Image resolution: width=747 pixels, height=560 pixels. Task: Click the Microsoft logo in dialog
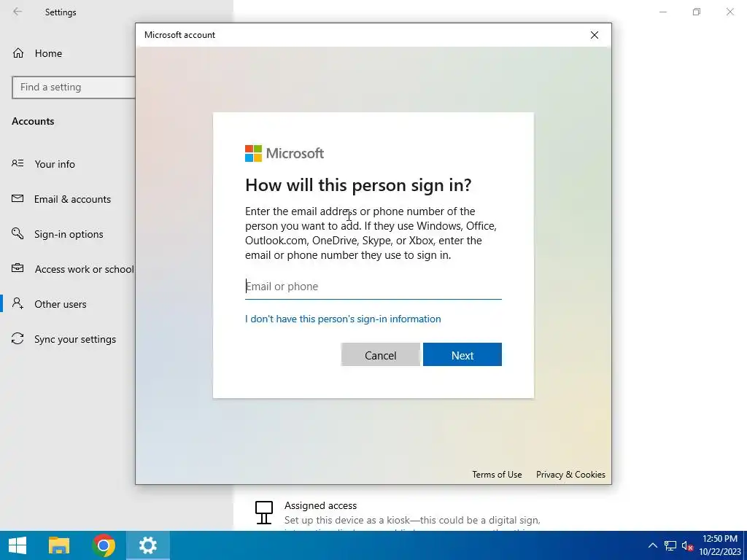(285, 153)
